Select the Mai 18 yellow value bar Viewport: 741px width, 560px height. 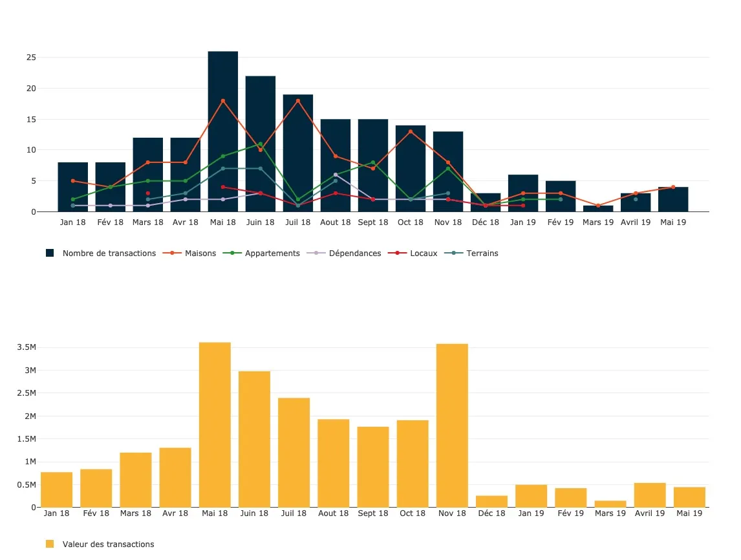(215, 425)
